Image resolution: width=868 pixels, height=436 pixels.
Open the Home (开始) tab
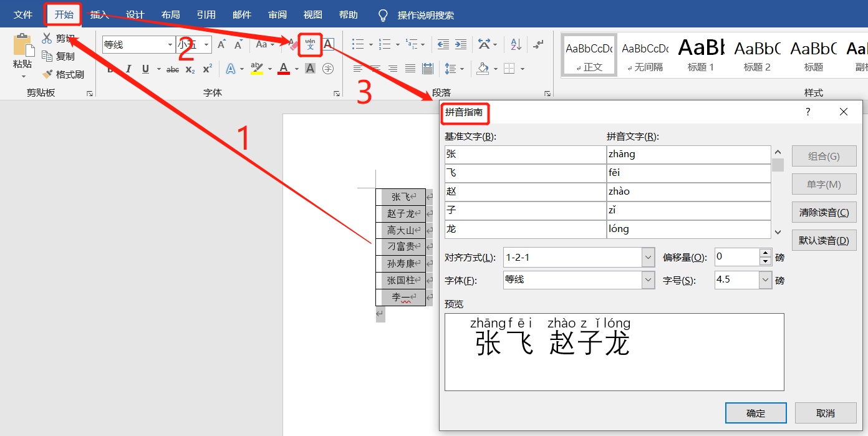point(64,14)
